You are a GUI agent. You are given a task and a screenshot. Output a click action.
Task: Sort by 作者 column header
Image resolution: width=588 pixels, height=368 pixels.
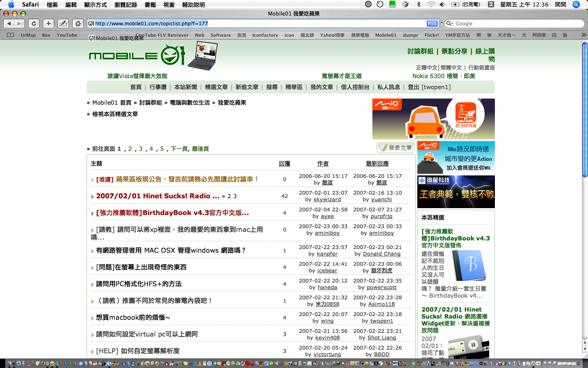[x=323, y=164]
